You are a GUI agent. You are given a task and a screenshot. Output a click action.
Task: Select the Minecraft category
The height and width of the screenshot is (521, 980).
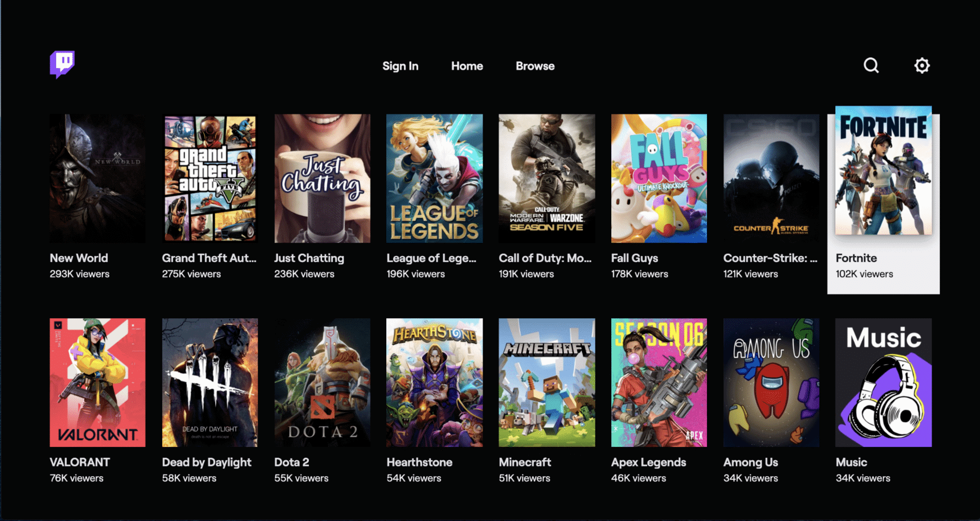point(546,383)
